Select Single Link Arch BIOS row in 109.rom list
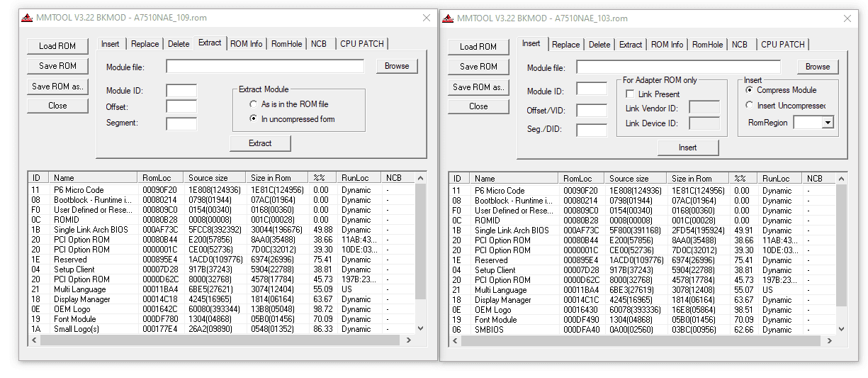 click(221, 230)
